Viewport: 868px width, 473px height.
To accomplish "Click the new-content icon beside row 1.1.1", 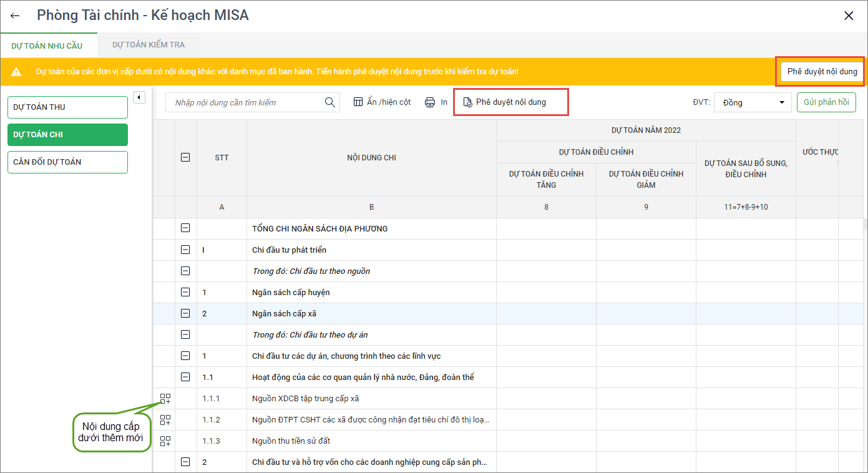I will click(x=165, y=399).
